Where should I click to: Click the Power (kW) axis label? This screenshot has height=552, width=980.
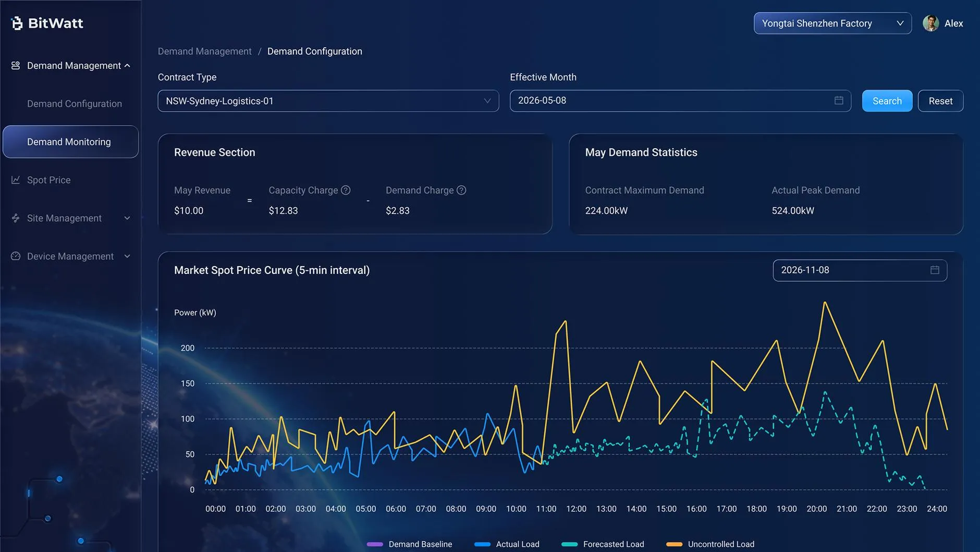[x=195, y=313]
